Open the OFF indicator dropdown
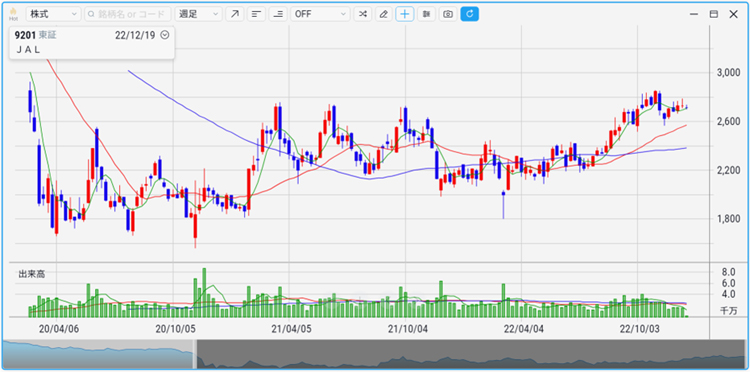Viewport: 750px width, 372px height. click(x=320, y=14)
